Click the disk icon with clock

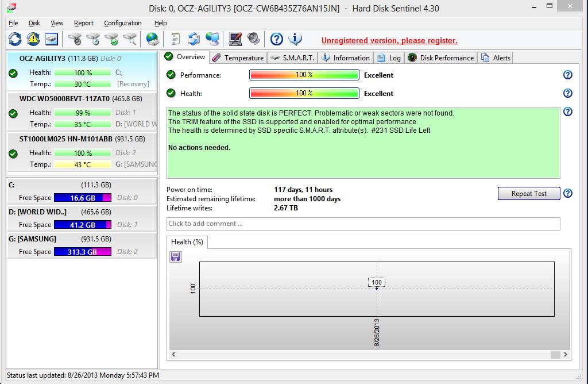93,39
